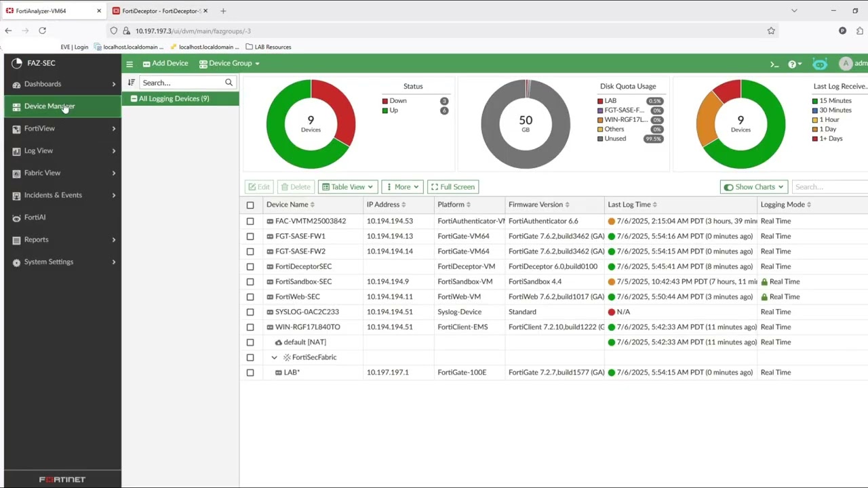Viewport: 868px width, 488px height.
Task: Click the Full Screen button
Action: tap(452, 187)
